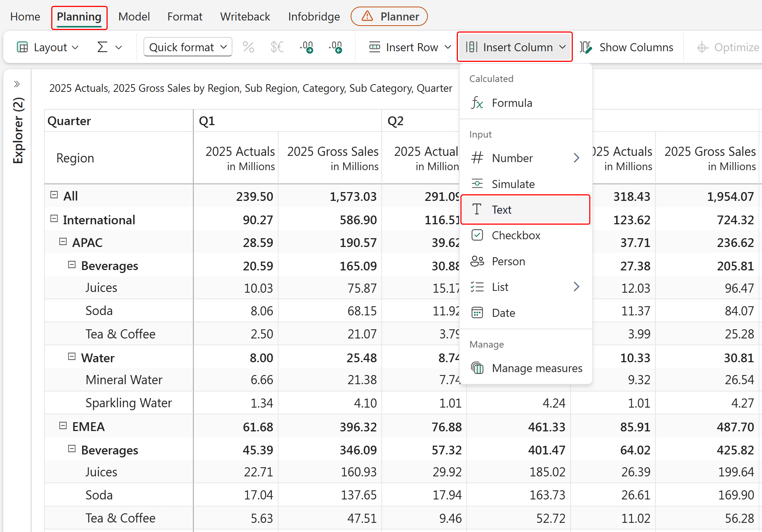762x532 pixels.
Task: Click the Region header cell
Action: (119, 158)
